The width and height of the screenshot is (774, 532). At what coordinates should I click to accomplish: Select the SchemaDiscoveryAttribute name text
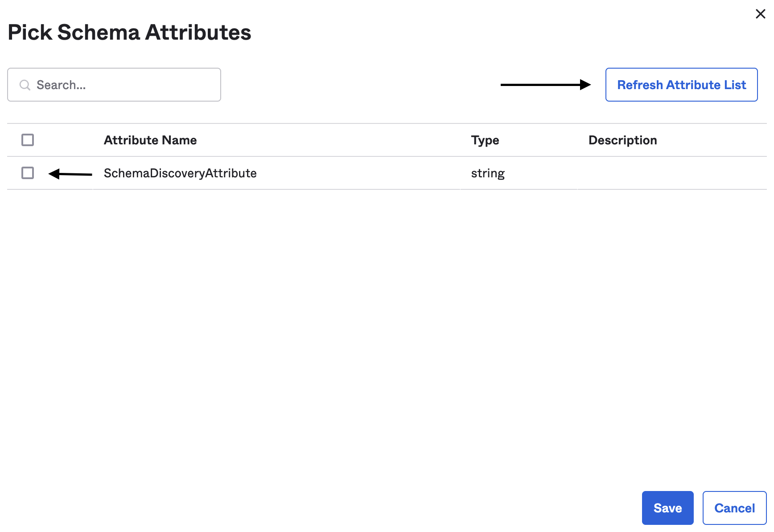[180, 173]
